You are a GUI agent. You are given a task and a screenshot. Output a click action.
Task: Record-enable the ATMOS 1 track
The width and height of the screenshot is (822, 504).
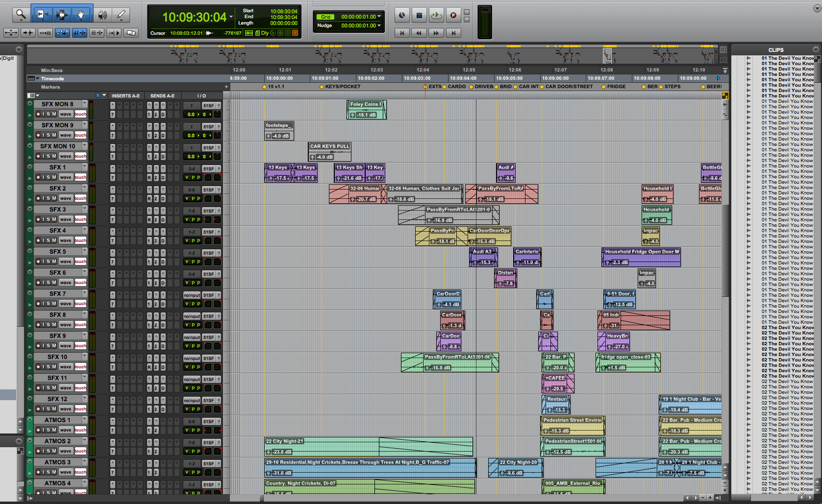[38, 430]
